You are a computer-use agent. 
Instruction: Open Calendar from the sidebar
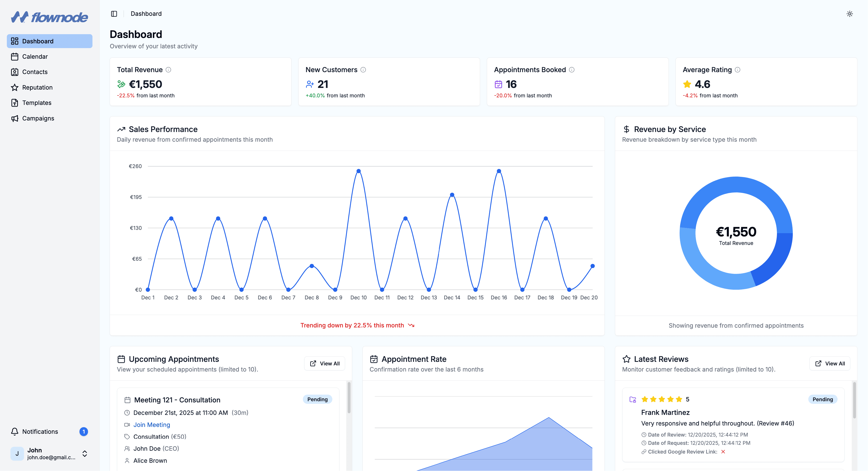tap(35, 57)
